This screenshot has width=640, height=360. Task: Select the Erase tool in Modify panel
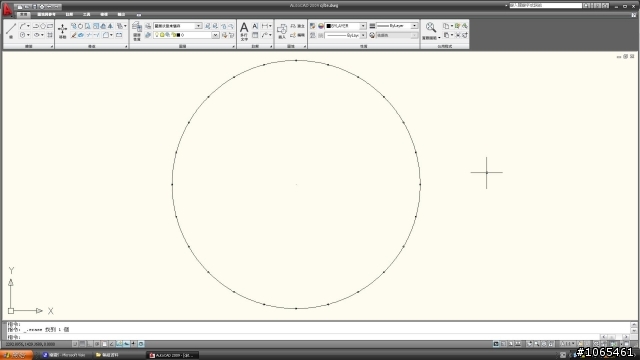73,35
